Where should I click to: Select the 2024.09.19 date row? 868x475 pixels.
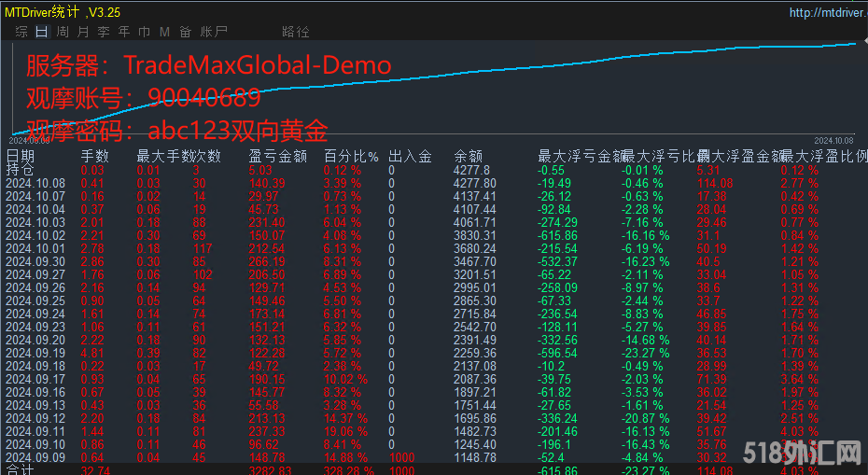pyautogui.click(x=35, y=354)
